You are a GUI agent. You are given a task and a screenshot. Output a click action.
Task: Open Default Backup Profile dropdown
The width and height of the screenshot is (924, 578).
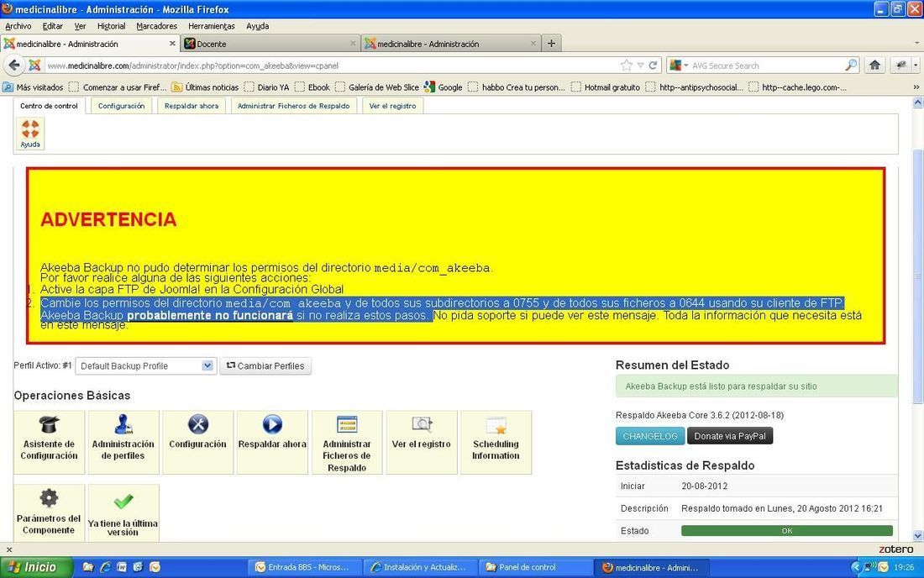[x=145, y=366]
